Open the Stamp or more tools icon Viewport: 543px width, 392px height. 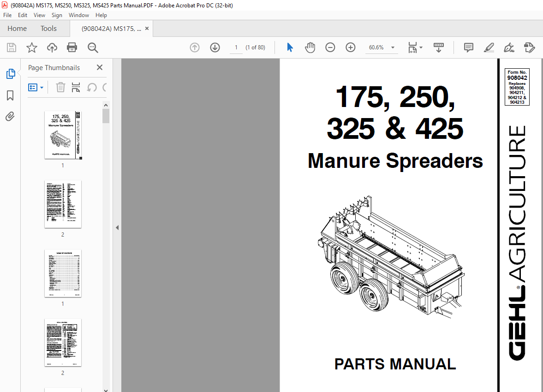pos(530,48)
